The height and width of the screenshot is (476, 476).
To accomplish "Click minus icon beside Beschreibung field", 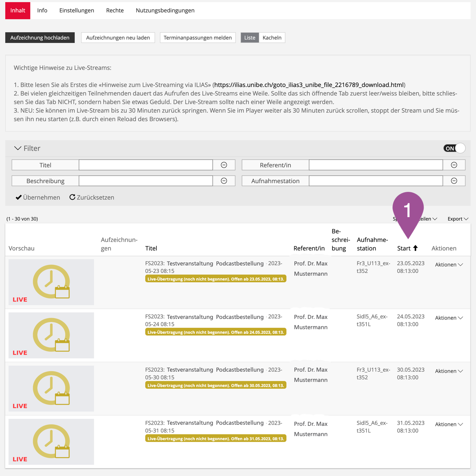I will click(x=224, y=181).
